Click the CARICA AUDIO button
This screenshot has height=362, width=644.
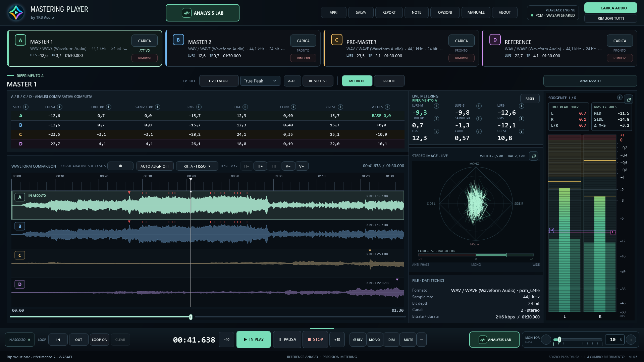pos(611,8)
